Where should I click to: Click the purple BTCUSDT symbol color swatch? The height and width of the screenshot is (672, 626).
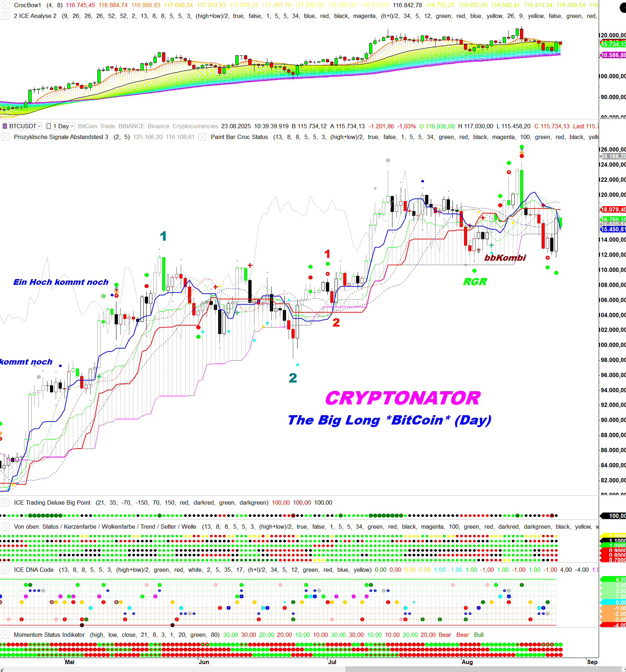click(x=5, y=126)
